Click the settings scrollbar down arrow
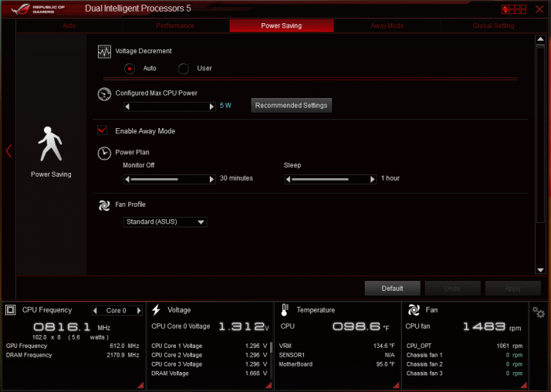The width and height of the screenshot is (551, 392). coord(540,270)
